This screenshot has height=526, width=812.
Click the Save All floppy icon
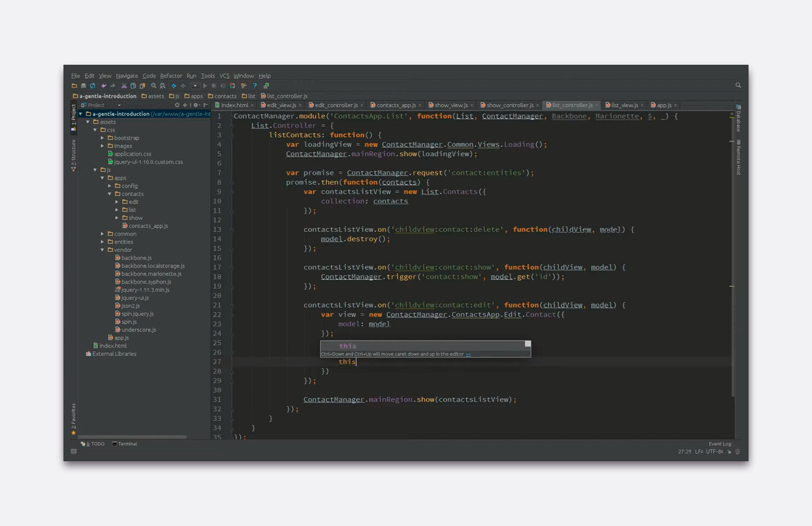[83, 86]
